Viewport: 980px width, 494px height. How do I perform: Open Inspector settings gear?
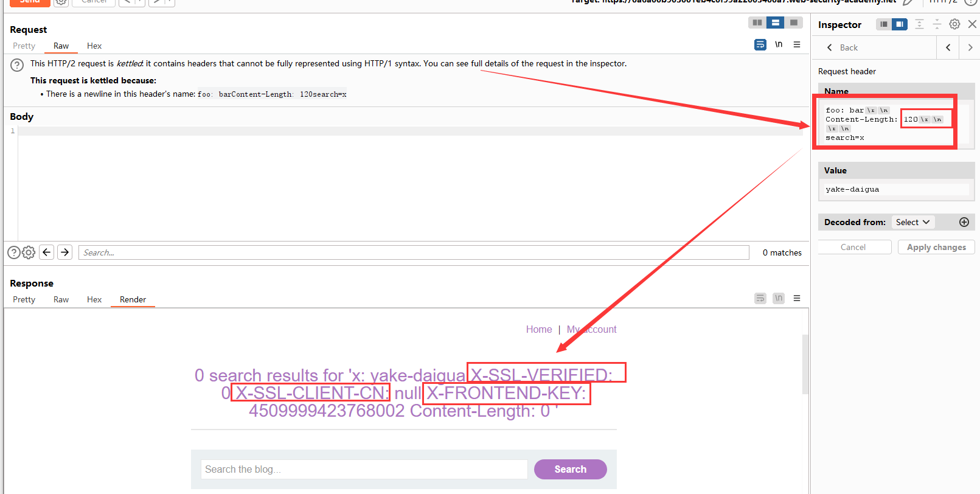[955, 24]
